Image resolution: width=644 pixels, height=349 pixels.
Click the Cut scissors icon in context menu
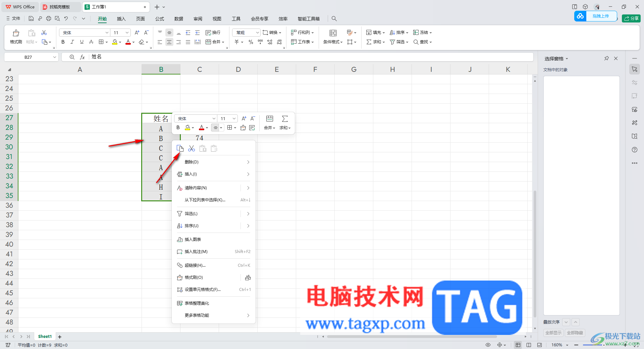(192, 148)
